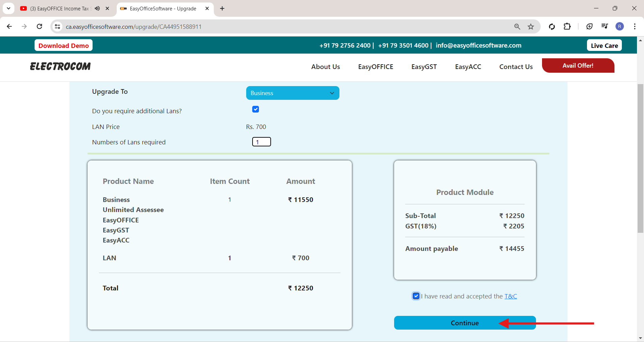Image resolution: width=644 pixels, height=342 pixels.
Task: Open the tab search dropdown arrow
Action: 8,8
